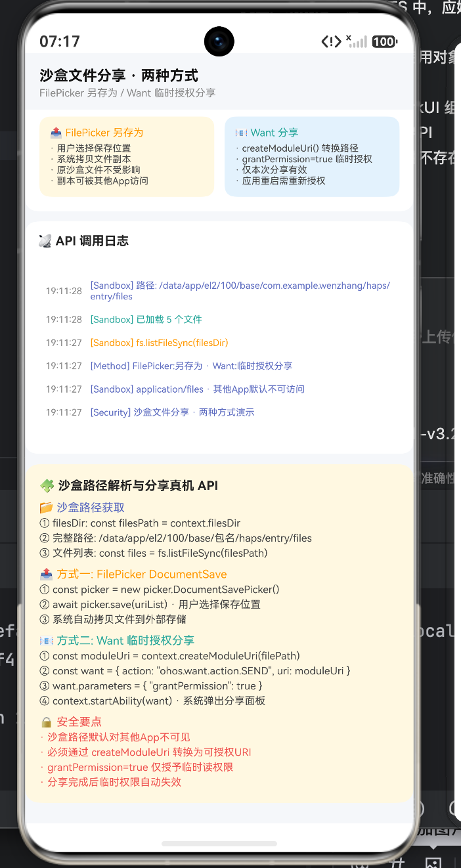Tap the home indicator bar at bottom

point(219,844)
